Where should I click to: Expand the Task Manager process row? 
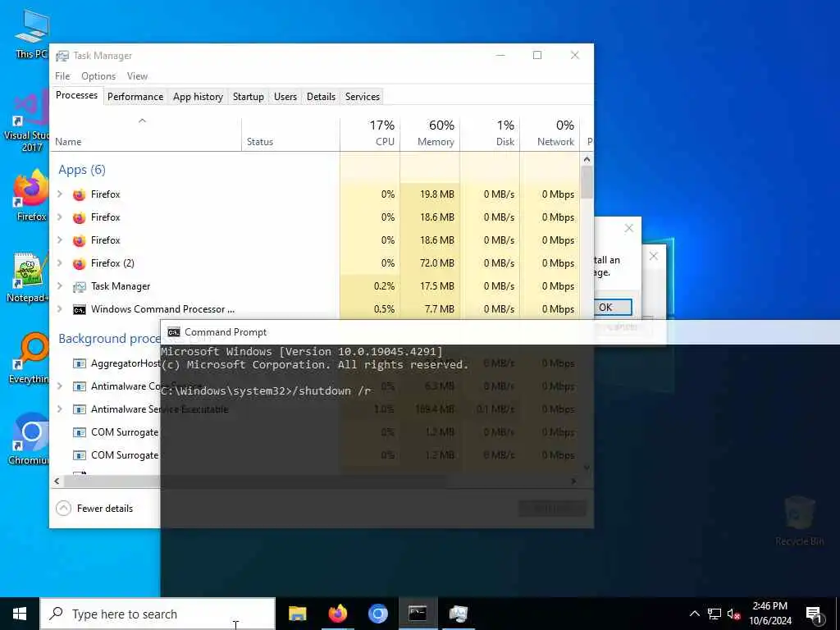tap(60, 286)
